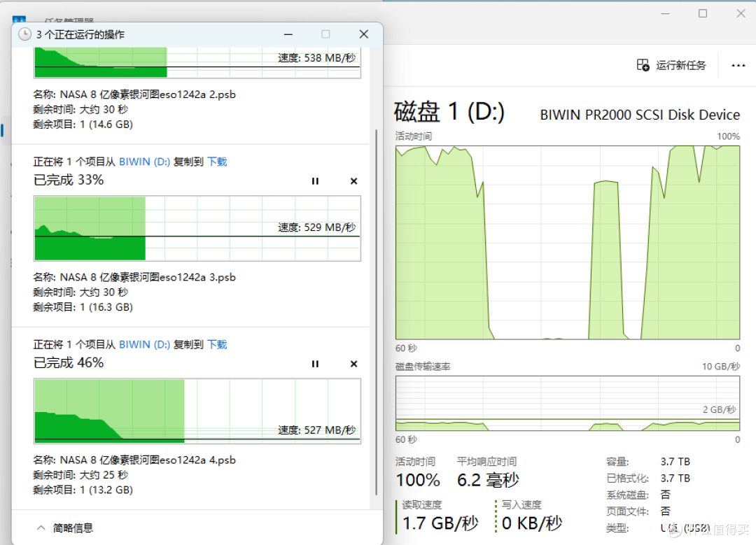Select the 已格式化 3.7 TB value
Screen dimensions: 756x545
click(x=675, y=478)
